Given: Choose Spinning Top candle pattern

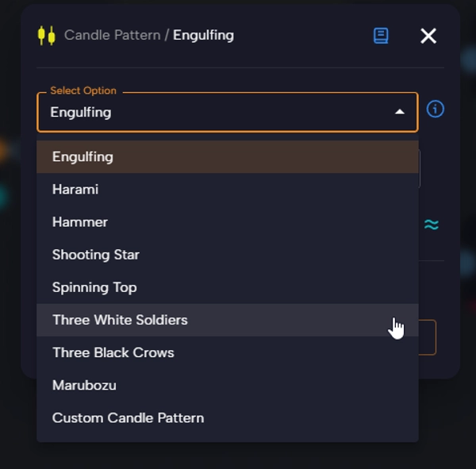Looking at the screenshot, I should pyautogui.click(x=94, y=287).
